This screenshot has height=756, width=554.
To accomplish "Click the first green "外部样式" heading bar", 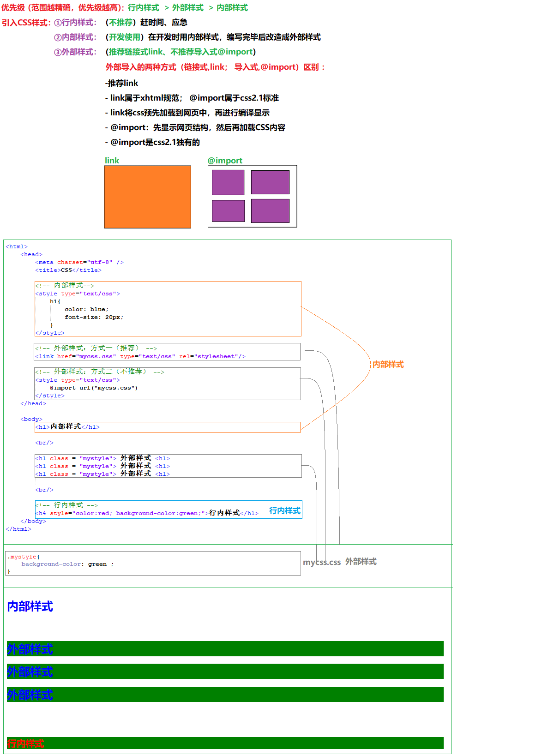I will [225, 649].
